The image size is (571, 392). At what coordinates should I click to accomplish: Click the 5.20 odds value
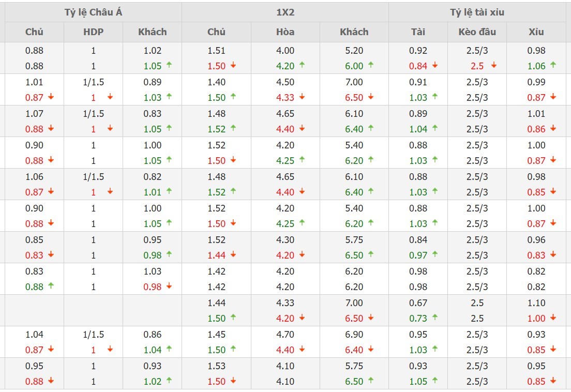[354, 51]
